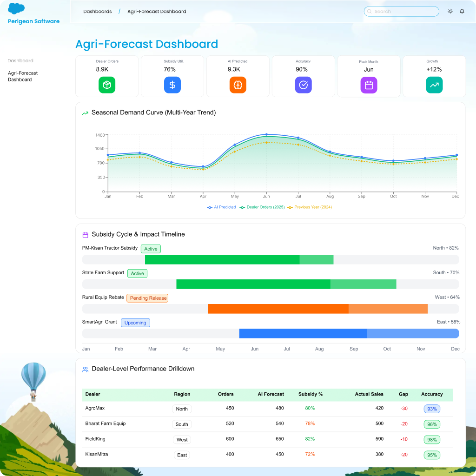Click the purple Peak Month calendar icon

point(369,85)
